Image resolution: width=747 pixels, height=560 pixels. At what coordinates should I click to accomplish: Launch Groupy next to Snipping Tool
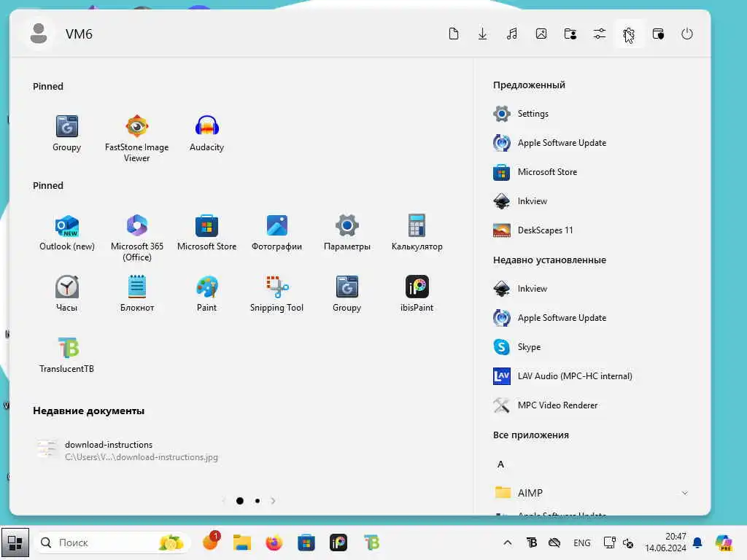(347, 293)
